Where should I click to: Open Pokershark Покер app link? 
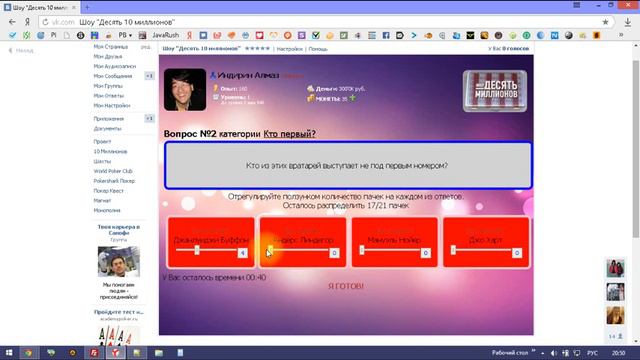[114, 181]
